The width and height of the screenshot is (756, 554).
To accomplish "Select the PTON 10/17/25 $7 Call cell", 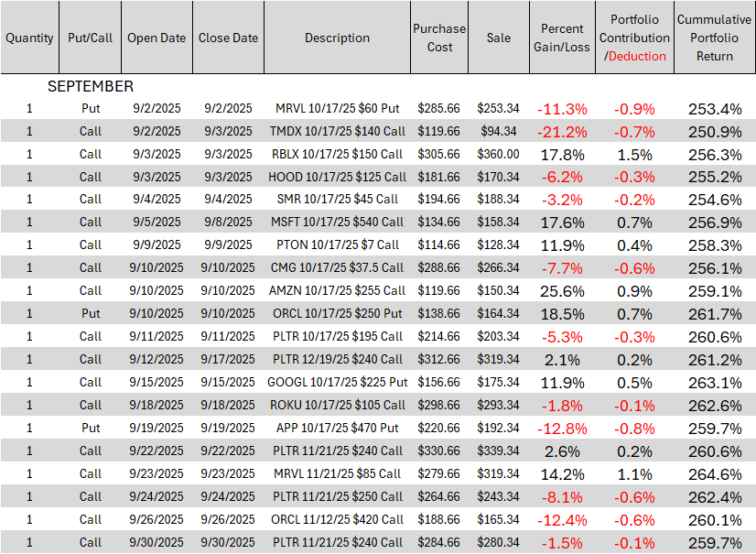I will pyautogui.click(x=338, y=244).
